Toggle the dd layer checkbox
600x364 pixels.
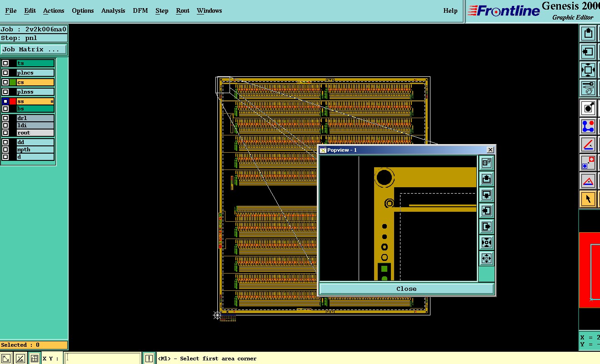coord(5,142)
